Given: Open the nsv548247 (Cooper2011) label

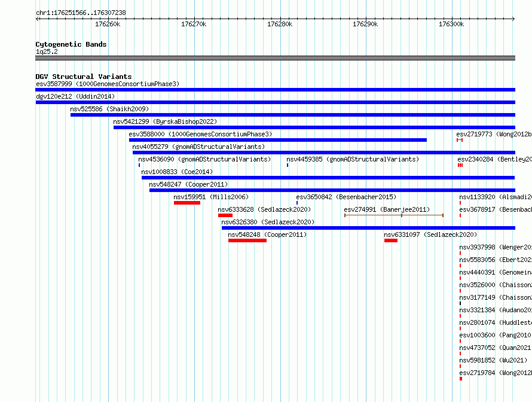Looking at the screenshot, I should click(189, 184).
